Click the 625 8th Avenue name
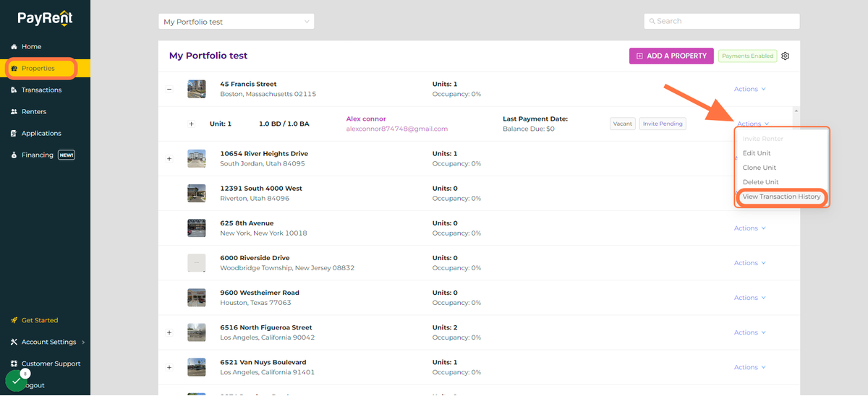This screenshot has width=868, height=396. pos(247,223)
